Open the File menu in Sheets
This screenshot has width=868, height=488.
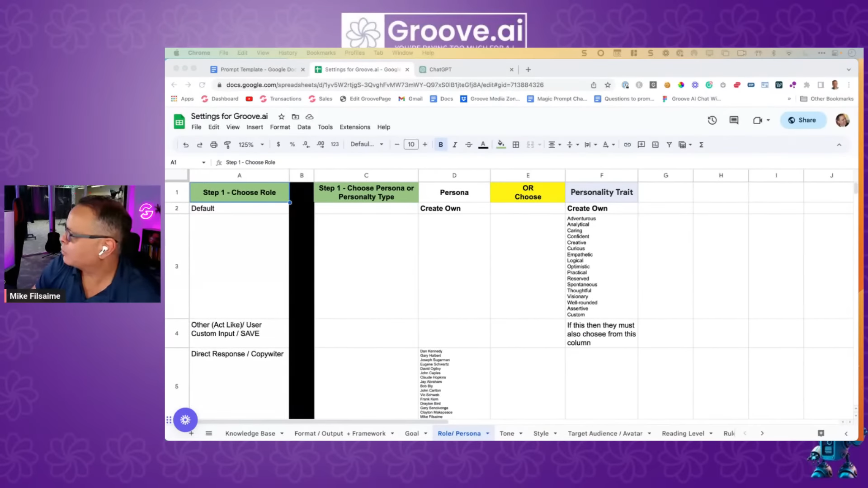coord(196,127)
